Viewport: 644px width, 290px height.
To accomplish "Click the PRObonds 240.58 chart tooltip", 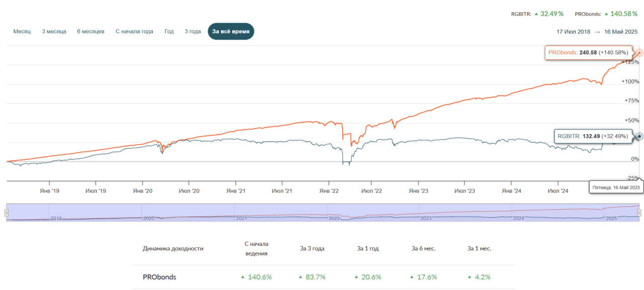I will [x=588, y=52].
